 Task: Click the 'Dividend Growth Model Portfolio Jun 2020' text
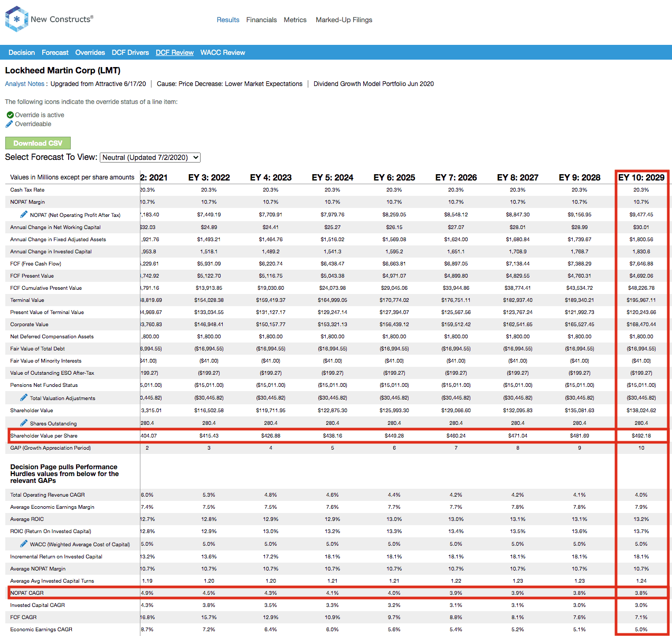(374, 84)
